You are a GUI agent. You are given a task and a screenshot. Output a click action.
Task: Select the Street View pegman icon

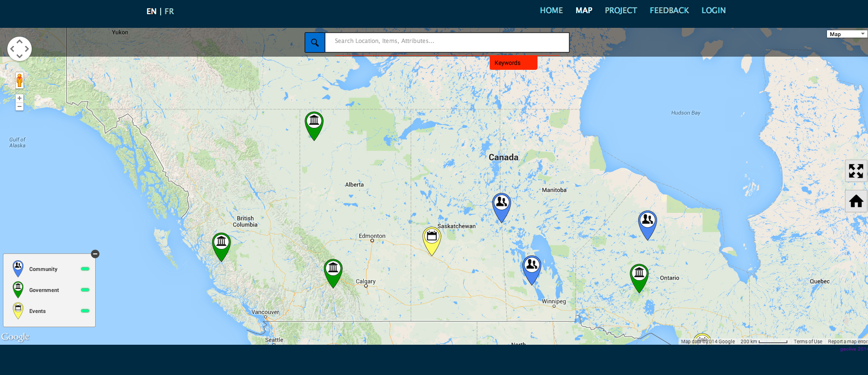pos(20,80)
